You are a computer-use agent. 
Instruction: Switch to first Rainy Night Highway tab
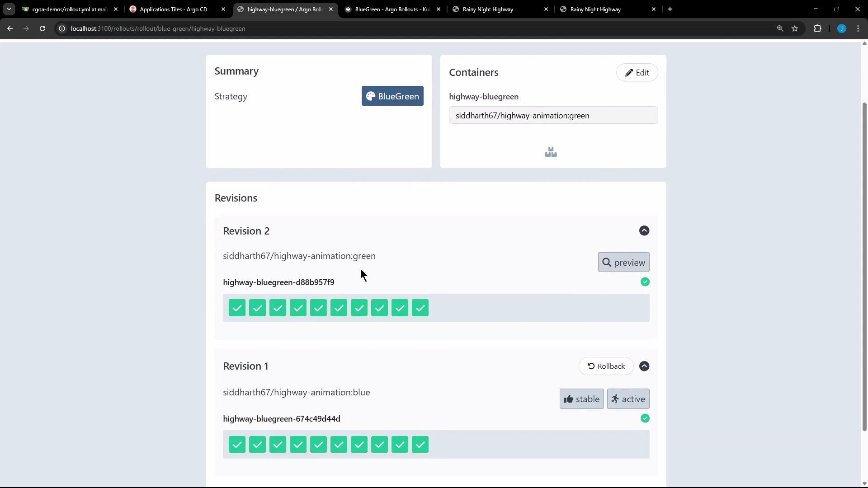(x=500, y=9)
